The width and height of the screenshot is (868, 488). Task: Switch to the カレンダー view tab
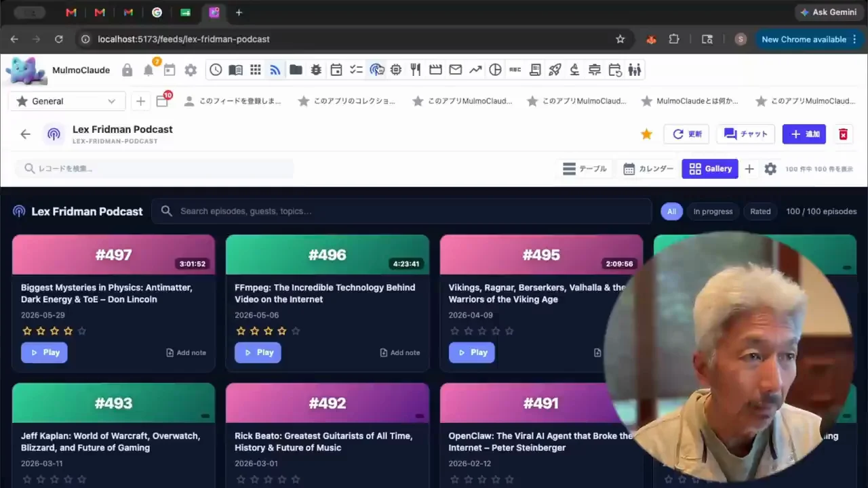(648, 169)
